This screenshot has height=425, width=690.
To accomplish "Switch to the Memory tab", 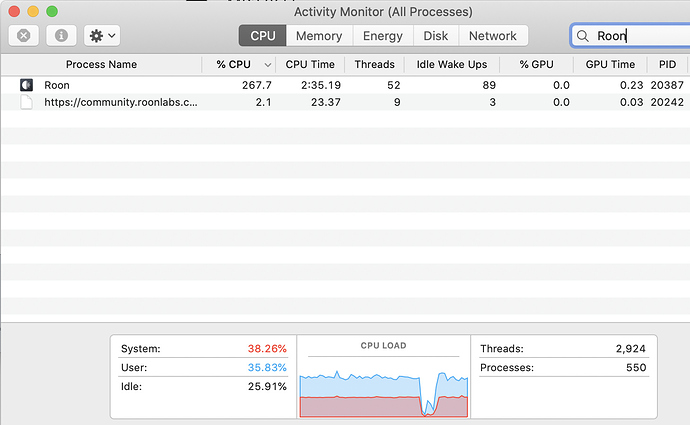I will [x=319, y=36].
